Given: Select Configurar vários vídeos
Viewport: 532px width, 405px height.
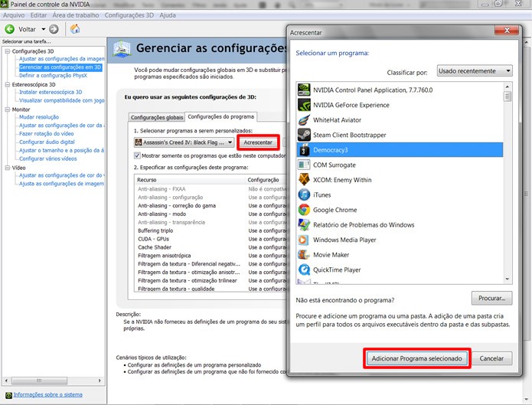Looking at the screenshot, I should (47, 158).
